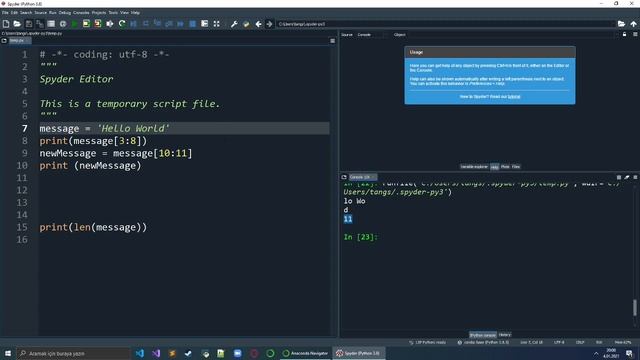The height and width of the screenshot is (360, 640).
Task: Go back with the left arrow
Action: coord(258,24)
